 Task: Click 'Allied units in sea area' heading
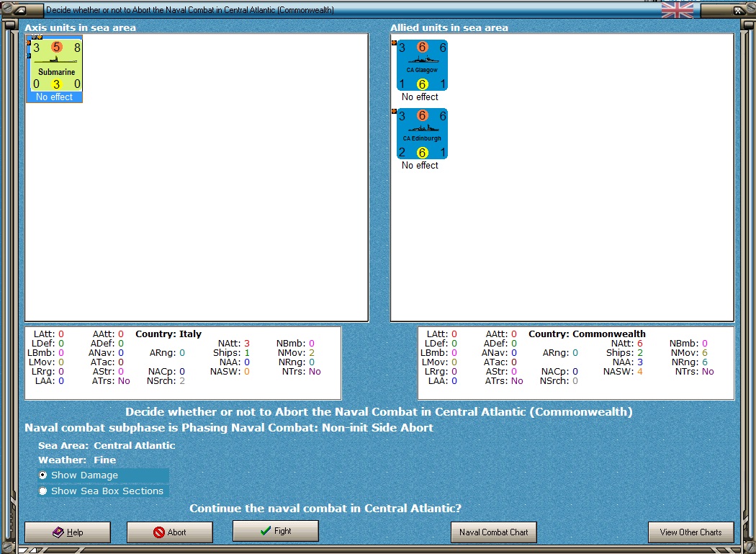coord(449,28)
